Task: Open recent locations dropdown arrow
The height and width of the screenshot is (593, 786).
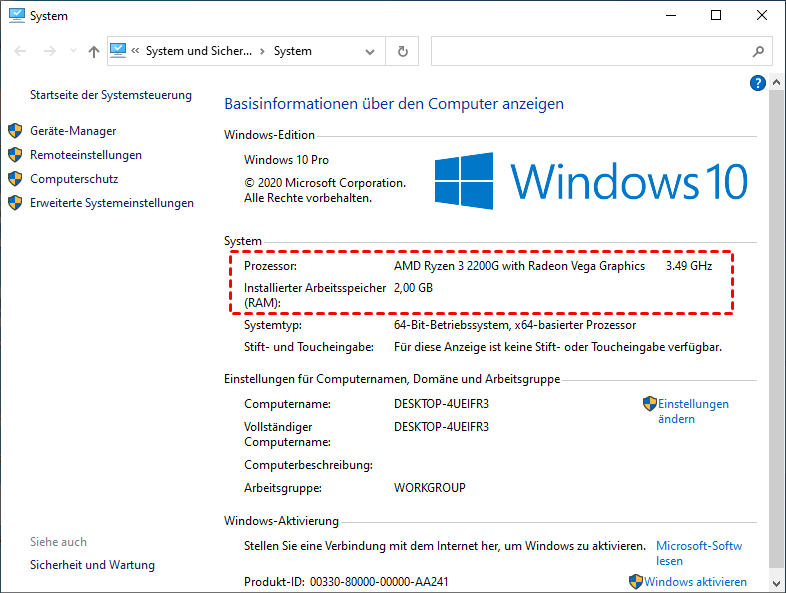Action: 73,51
